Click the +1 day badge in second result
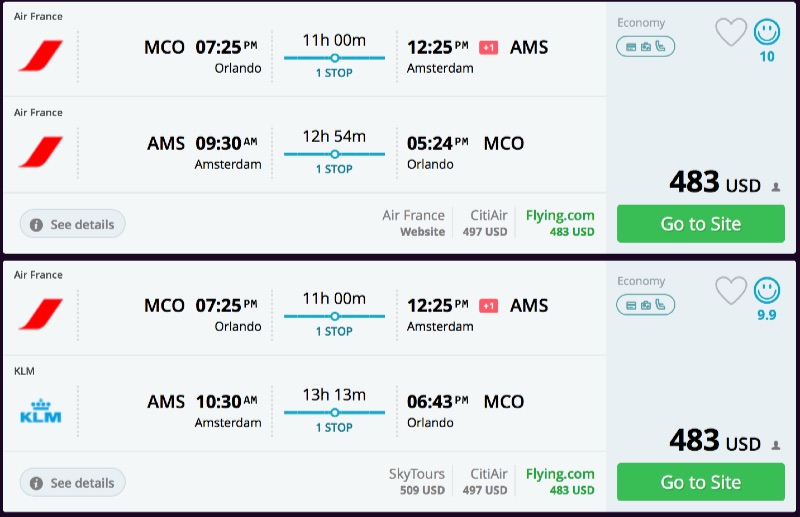 488,305
